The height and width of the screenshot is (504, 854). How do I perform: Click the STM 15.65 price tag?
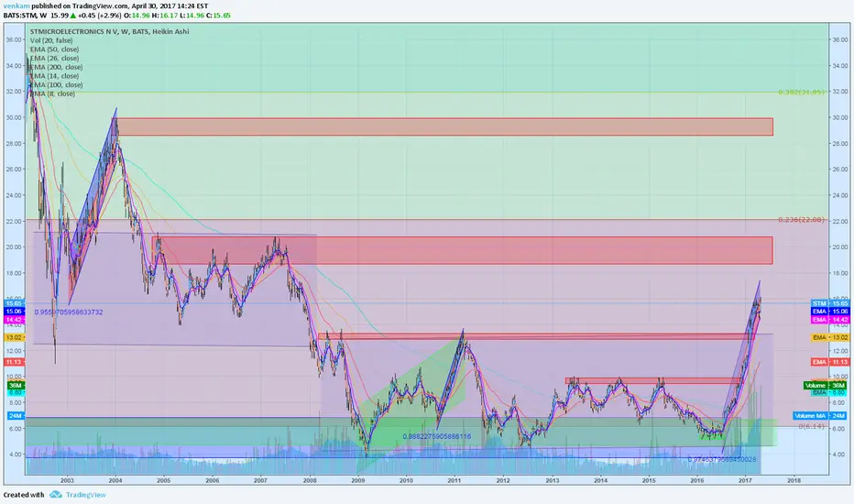tap(830, 303)
